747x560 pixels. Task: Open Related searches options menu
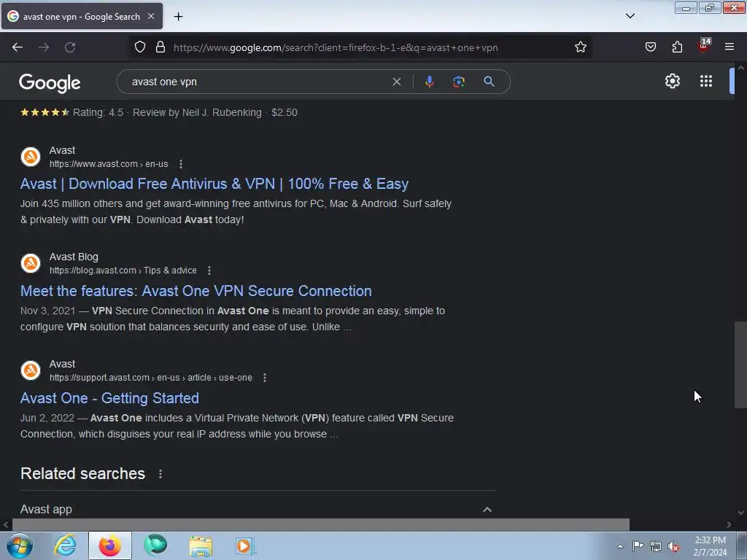(160, 474)
